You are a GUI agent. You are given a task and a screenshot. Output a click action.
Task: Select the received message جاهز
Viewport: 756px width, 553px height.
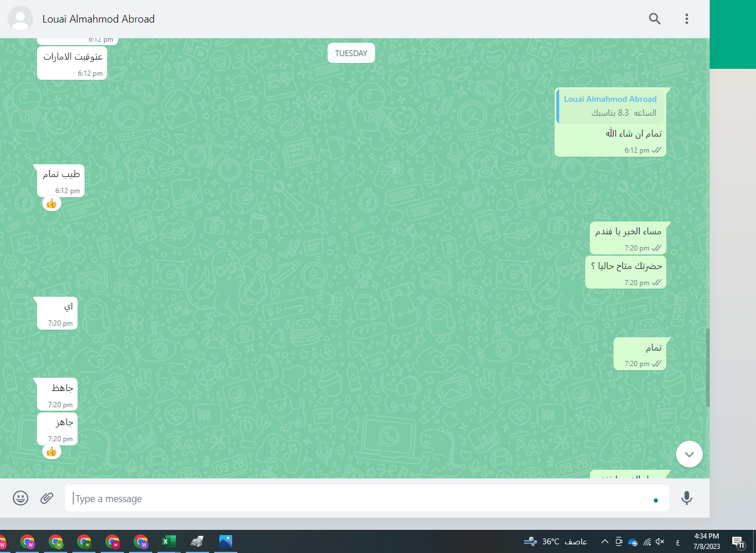(x=57, y=429)
